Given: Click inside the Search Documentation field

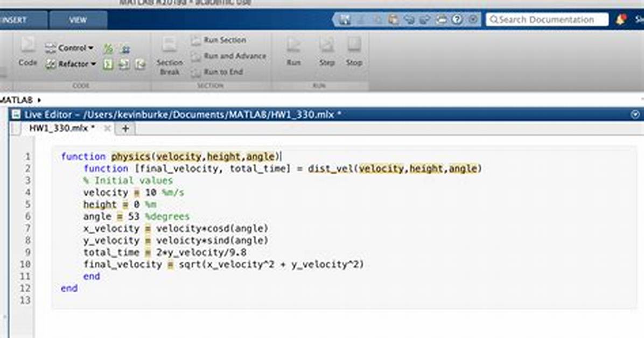Looking at the screenshot, I should click(547, 19).
